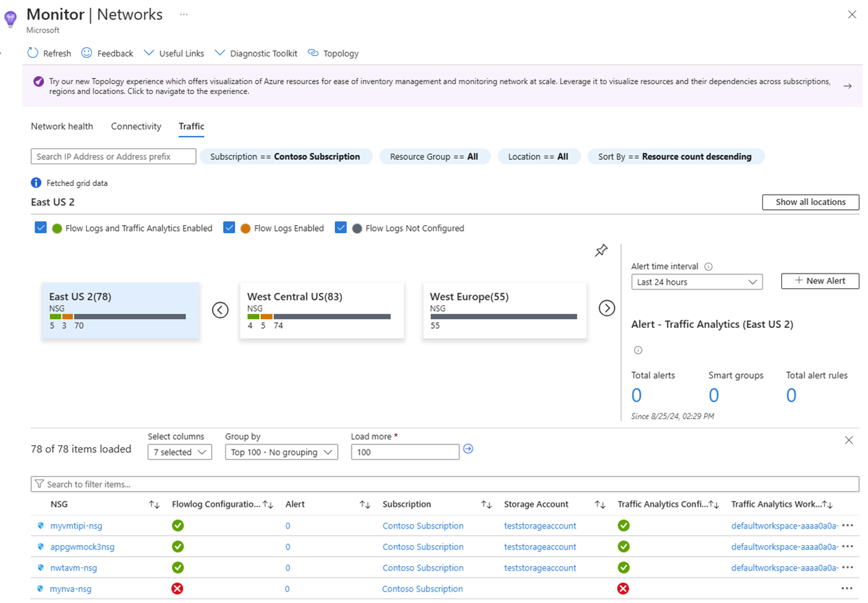Click the Search IP Address input field

113,156
